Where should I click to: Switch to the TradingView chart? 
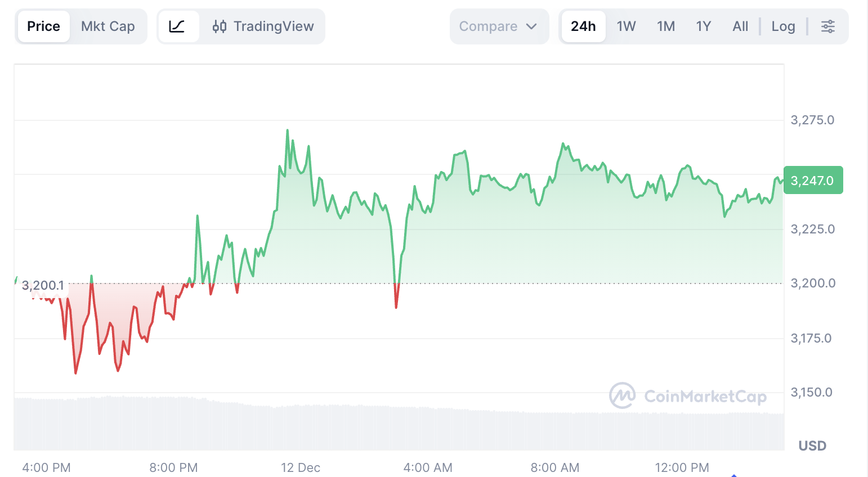tap(263, 26)
